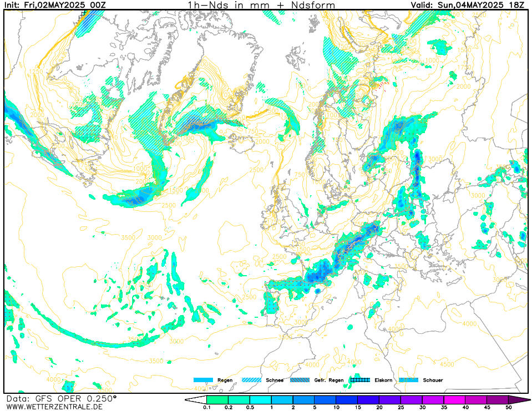Click color scale segment between 0.1 and 0.2
Screen dimensions: 532x411
[217, 399]
